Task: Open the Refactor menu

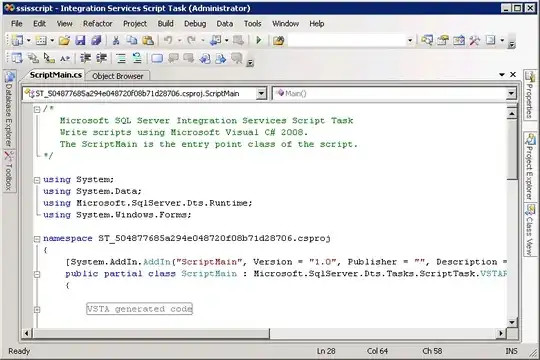Action: [x=97, y=23]
